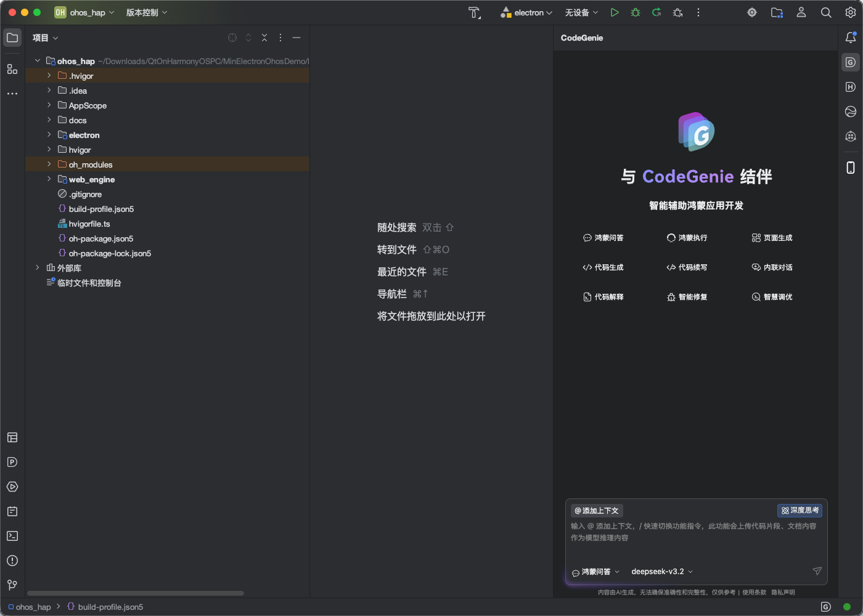Screen dimensions: 863x616
Task: Open the 项目 project view dropdown
Action: 46,38
